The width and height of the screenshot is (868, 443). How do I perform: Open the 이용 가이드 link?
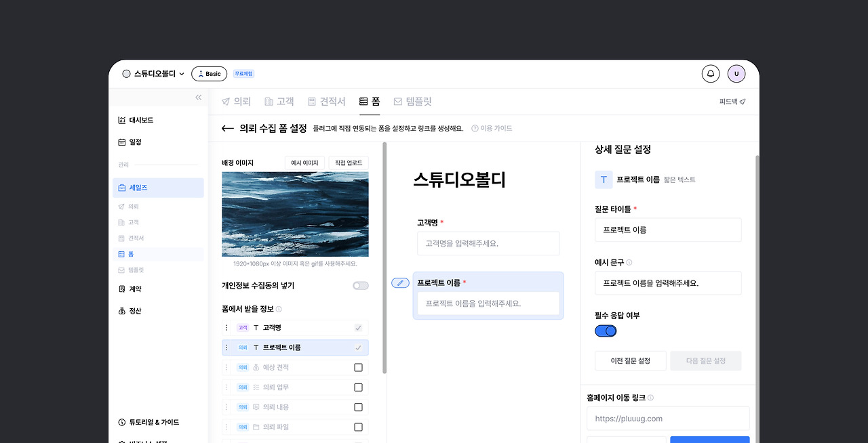click(492, 128)
